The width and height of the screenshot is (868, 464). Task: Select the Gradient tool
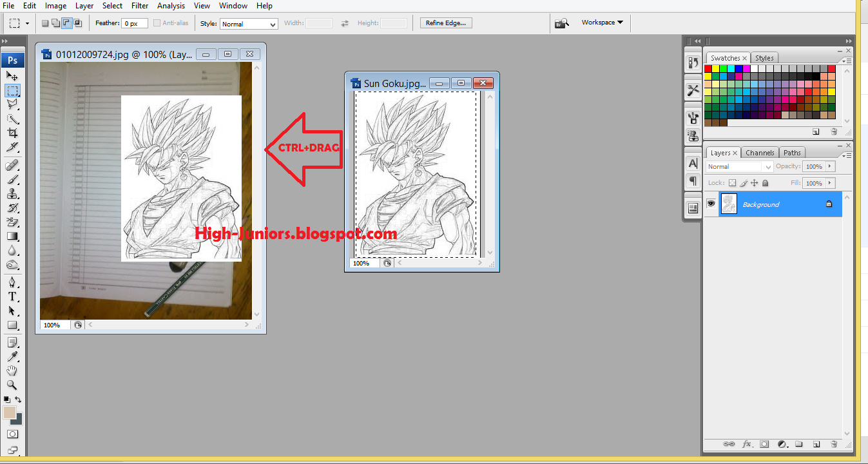click(12, 237)
